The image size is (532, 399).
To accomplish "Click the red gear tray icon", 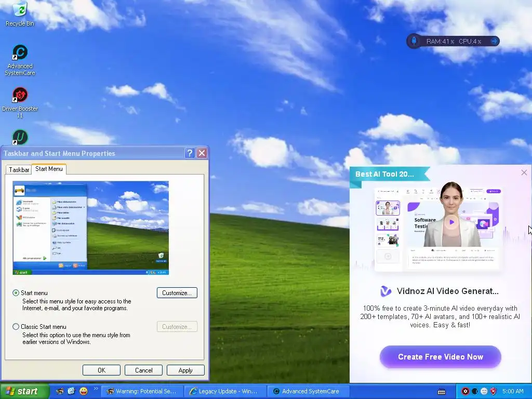I will click(465, 391).
